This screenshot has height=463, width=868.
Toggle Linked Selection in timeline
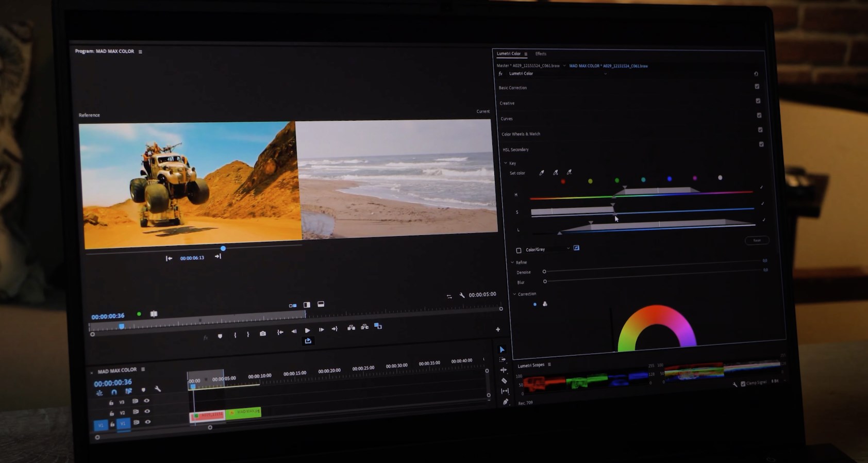[128, 391]
